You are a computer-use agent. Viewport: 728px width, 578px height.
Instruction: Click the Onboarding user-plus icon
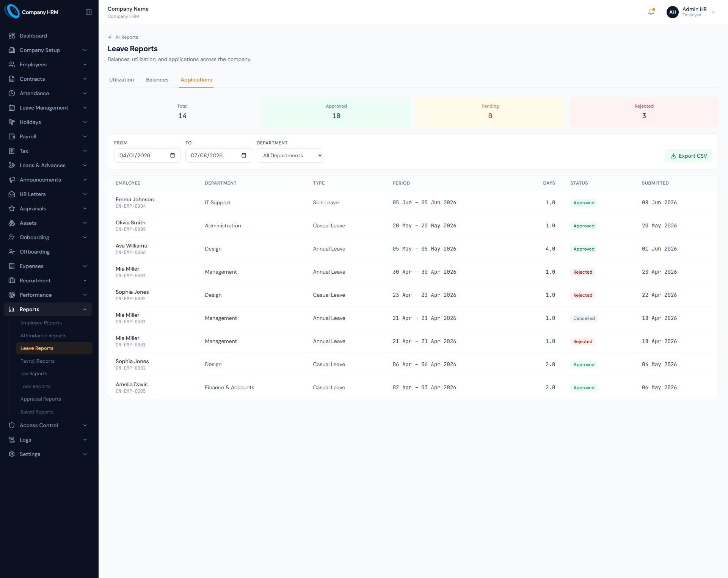click(x=12, y=237)
